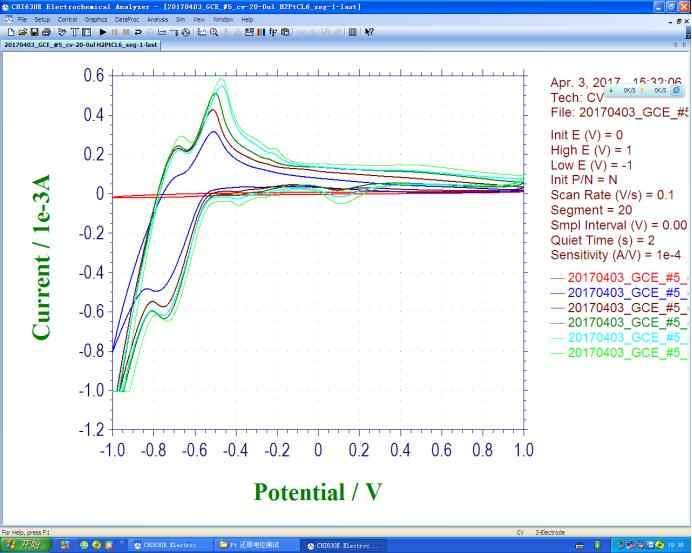The width and height of the screenshot is (692, 553).
Task: Click the 'High E (V) = 1' parameter
Action: (591, 150)
